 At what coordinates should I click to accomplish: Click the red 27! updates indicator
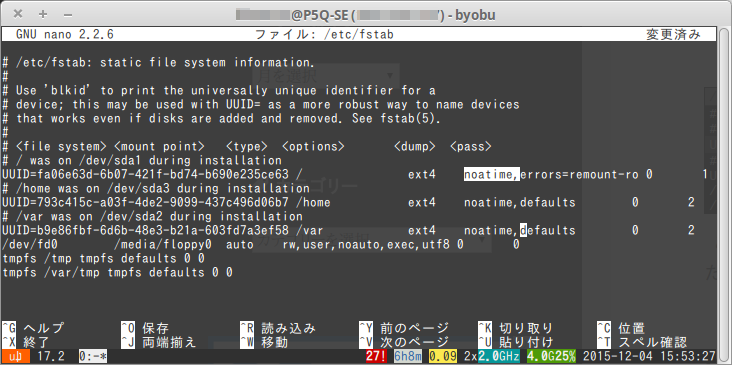point(376,357)
